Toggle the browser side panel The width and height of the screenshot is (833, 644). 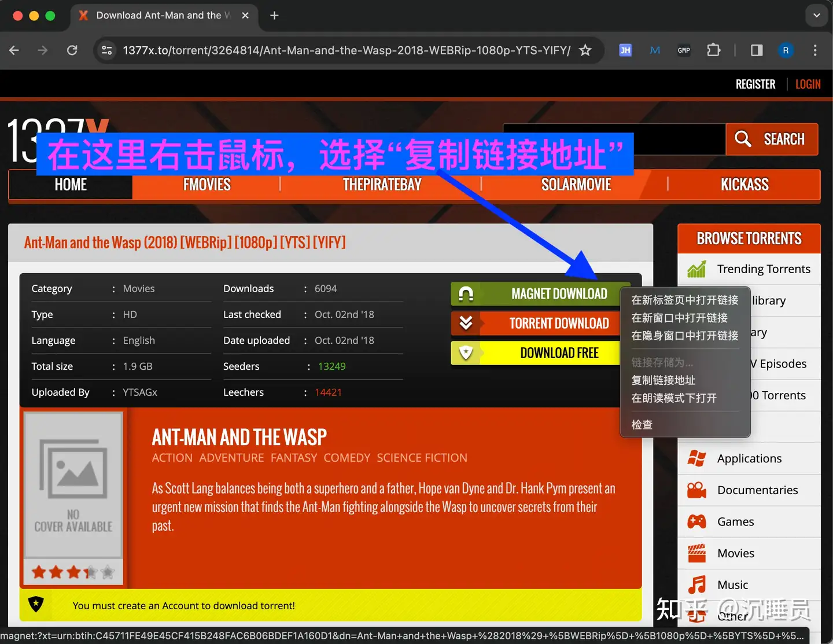click(x=757, y=50)
